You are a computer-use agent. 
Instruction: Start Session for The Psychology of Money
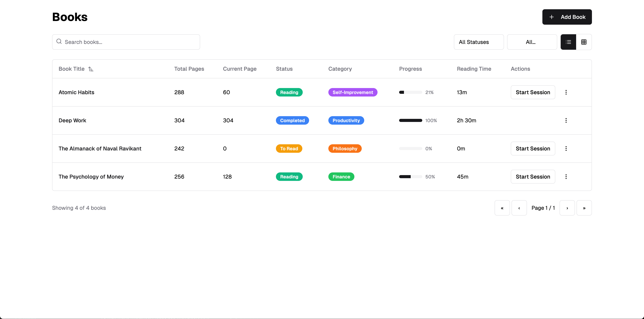click(x=533, y=177)
